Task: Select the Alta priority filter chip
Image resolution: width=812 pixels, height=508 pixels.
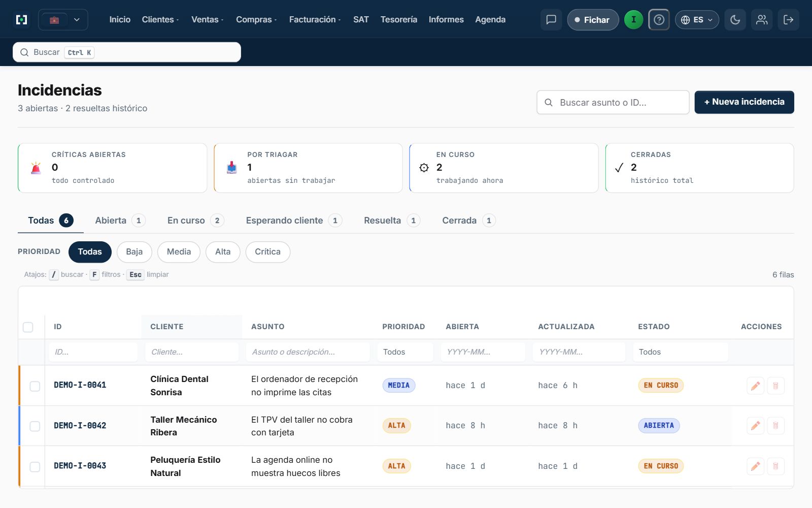Action: (223, 252)
